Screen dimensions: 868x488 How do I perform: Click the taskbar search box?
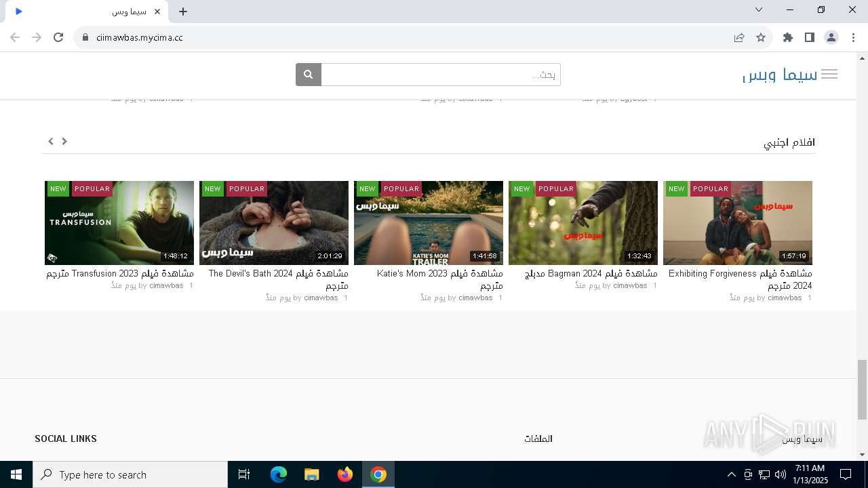tap(130, 474)
